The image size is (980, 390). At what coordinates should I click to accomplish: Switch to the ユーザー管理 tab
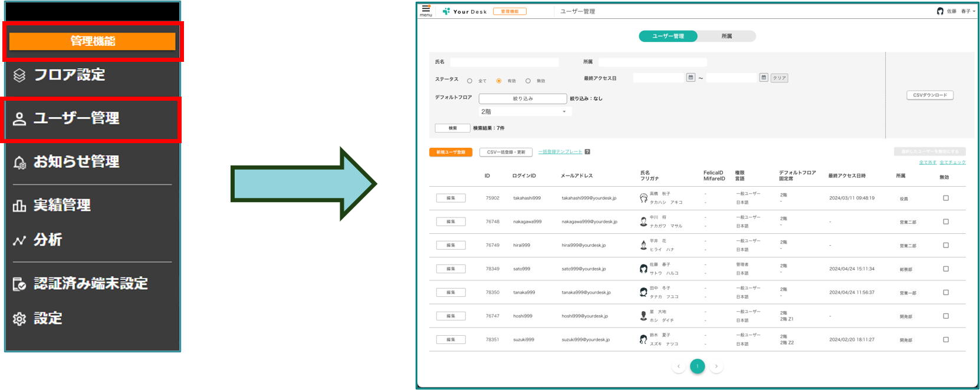click(x=668, y=36)
